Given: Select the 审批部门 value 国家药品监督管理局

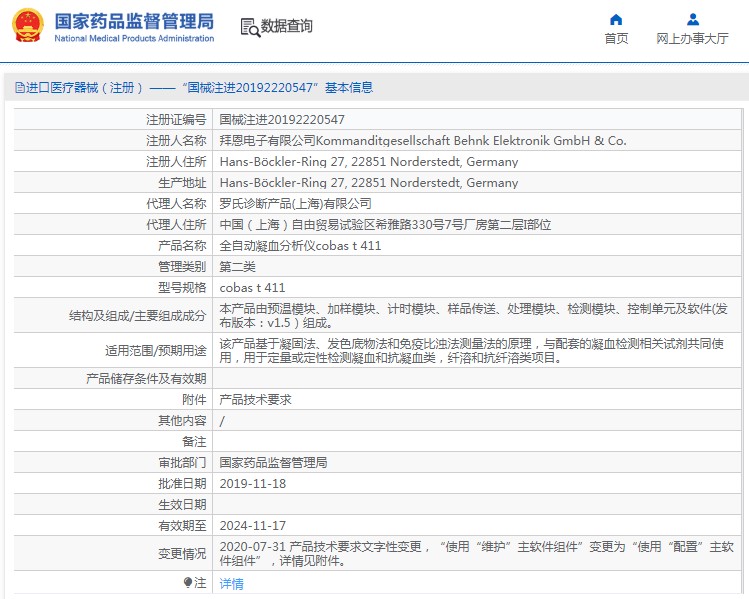Looking at the screenshot, I should click(x=273, y=462).
